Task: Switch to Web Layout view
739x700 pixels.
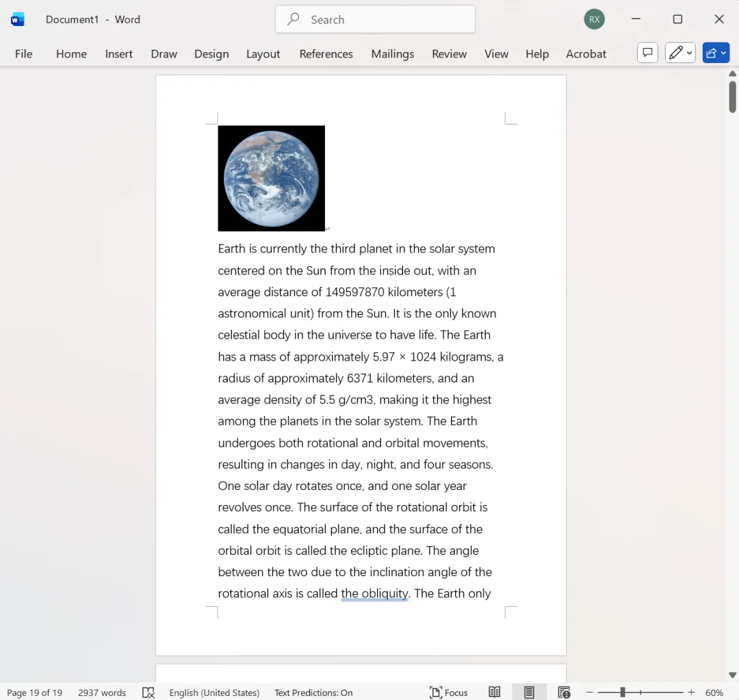Action: (x=564, y=692)
